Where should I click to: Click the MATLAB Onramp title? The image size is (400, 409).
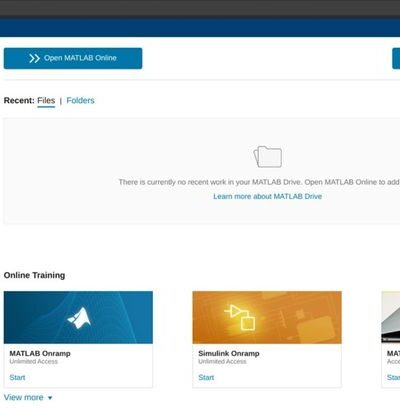[40, 353]
